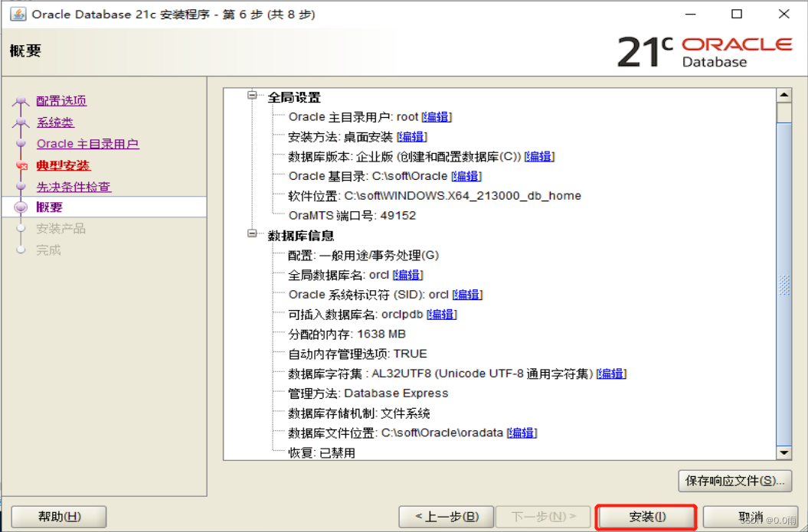The height and width of the screenshot is (532, 808).
Task: Return to the 典型安装 step
Action: click(x=64, y=166)
